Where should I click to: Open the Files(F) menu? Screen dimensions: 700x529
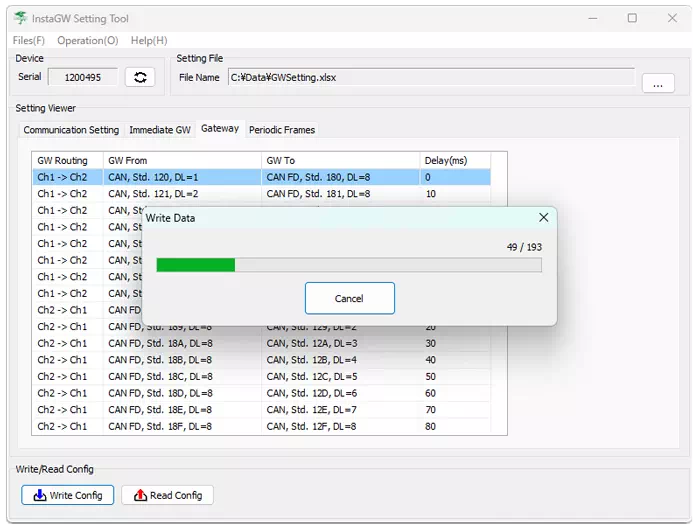pyautogui.click(x=28, y=40)
